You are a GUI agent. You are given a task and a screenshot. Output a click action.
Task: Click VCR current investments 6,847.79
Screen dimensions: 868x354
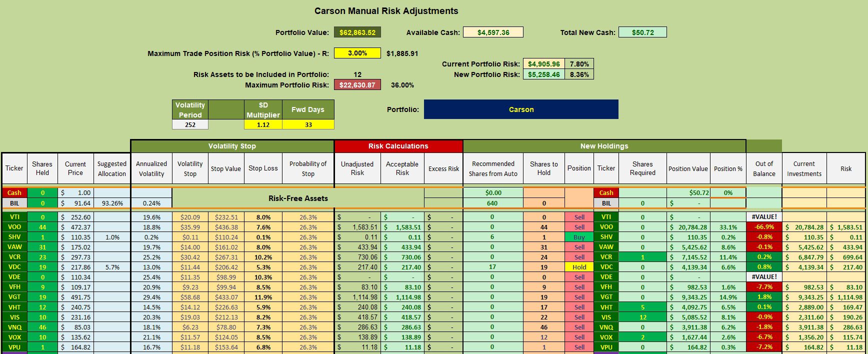(804, 257)
